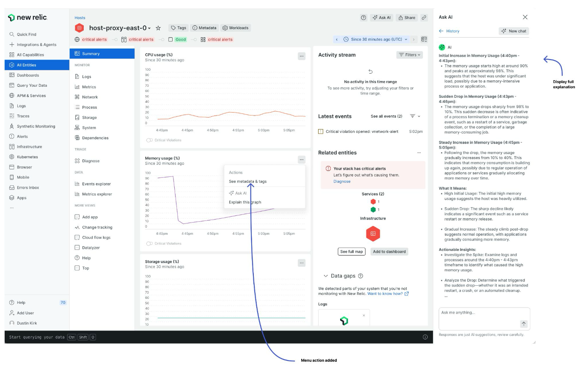Image resolution: width=588 pixels, height=369 pixels.
Task: Open Metadata for the host
Action: tap(204, 28)
